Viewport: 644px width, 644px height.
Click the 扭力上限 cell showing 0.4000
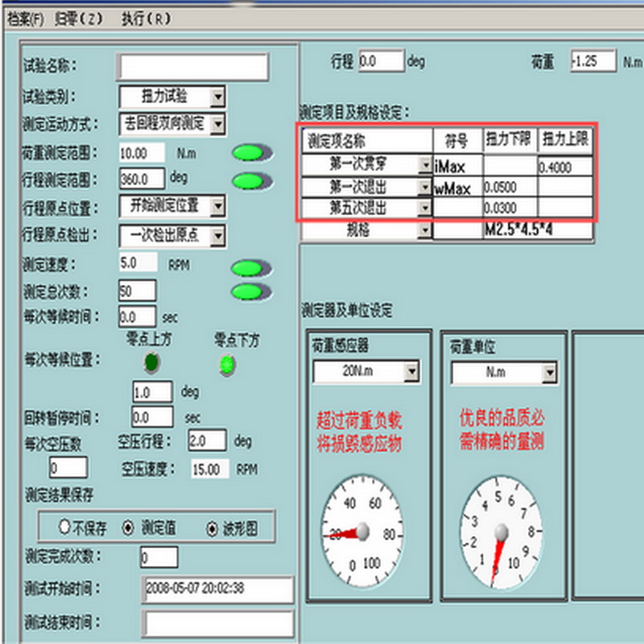pos(565,167)
